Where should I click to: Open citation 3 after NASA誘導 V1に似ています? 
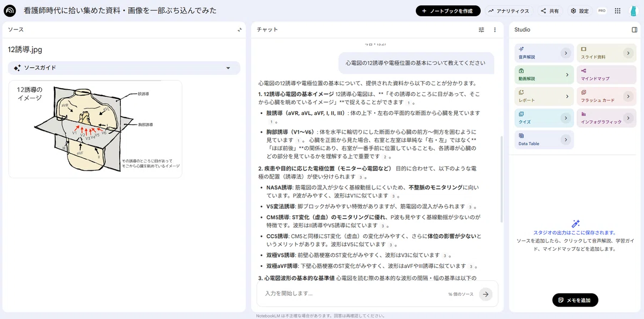[393, 196]
